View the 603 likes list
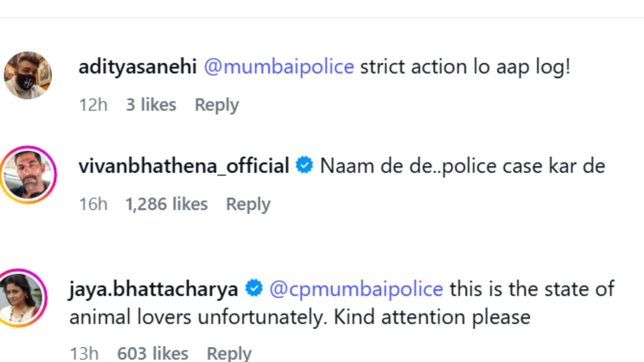This screenshot has width=644, height=362. [x=153, y=353]
